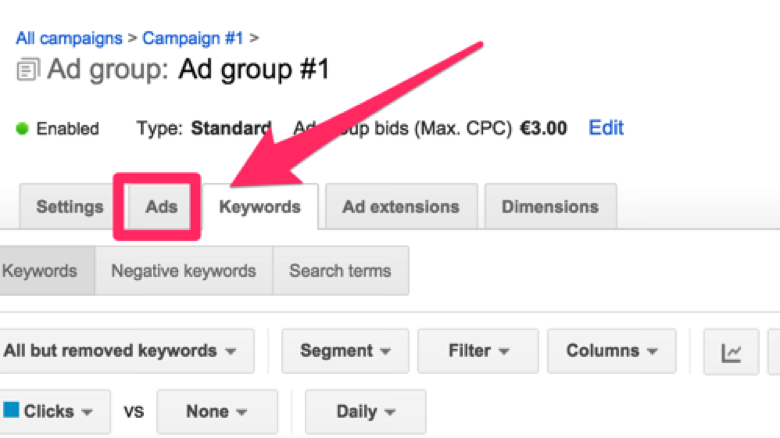Viewport: 780px width, 438px height.
Task: Open the None comparison metric dropdown
Action: [217, 411]
